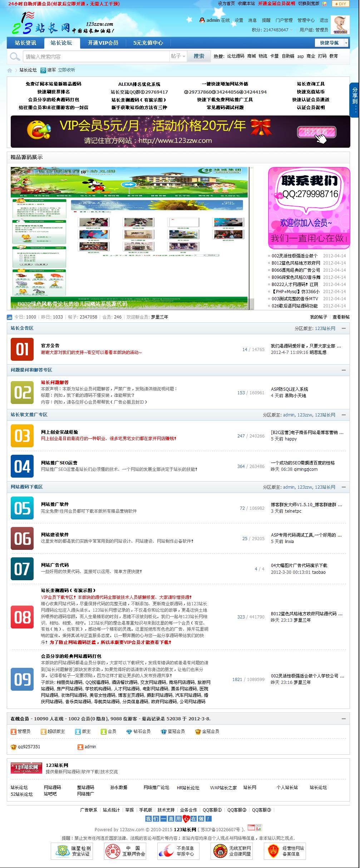
Task: Open forum board icon 09 经典网站源码打包
Action: [22, 679]
